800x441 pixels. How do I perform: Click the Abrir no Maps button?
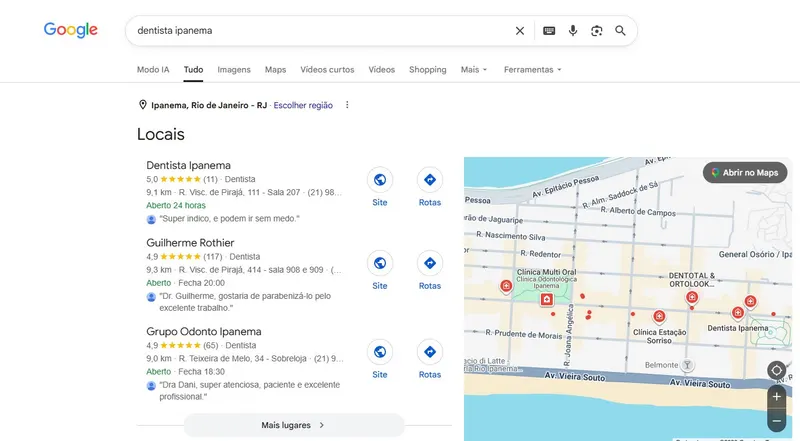click(745, 173)
